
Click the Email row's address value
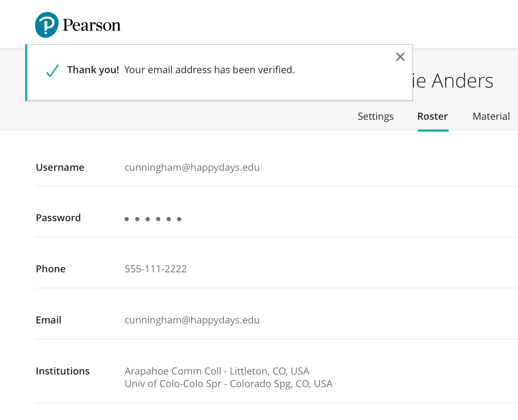point(192,320)
